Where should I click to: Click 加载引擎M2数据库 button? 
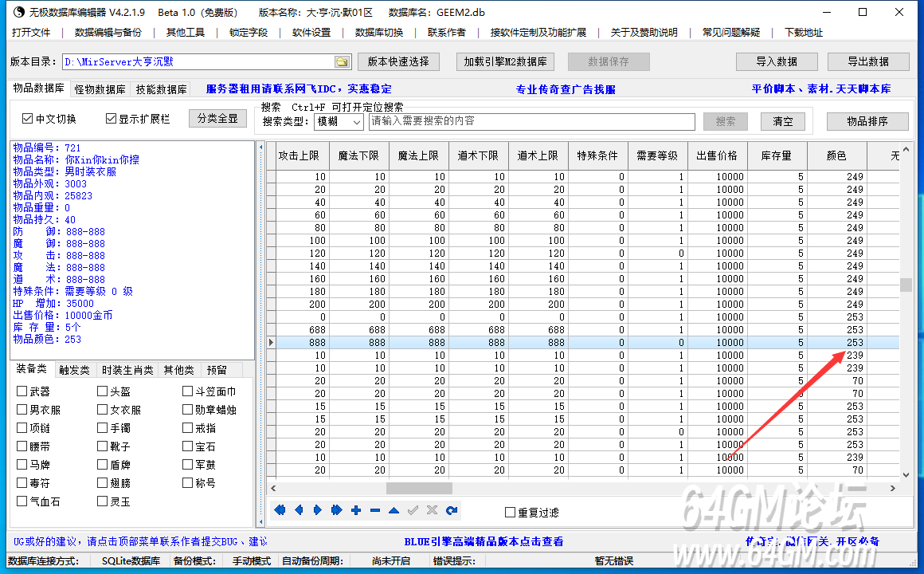pyautogui.click(x=506, y=62)
